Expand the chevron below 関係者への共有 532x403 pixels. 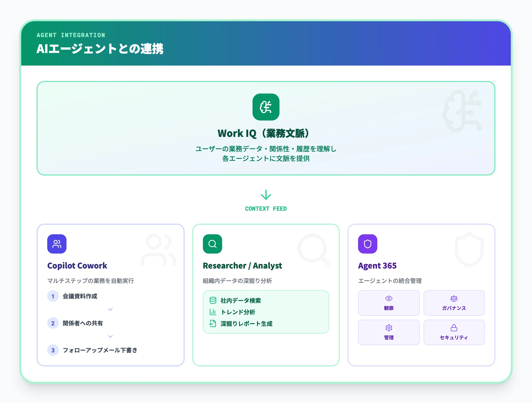[x=110, y=336]
